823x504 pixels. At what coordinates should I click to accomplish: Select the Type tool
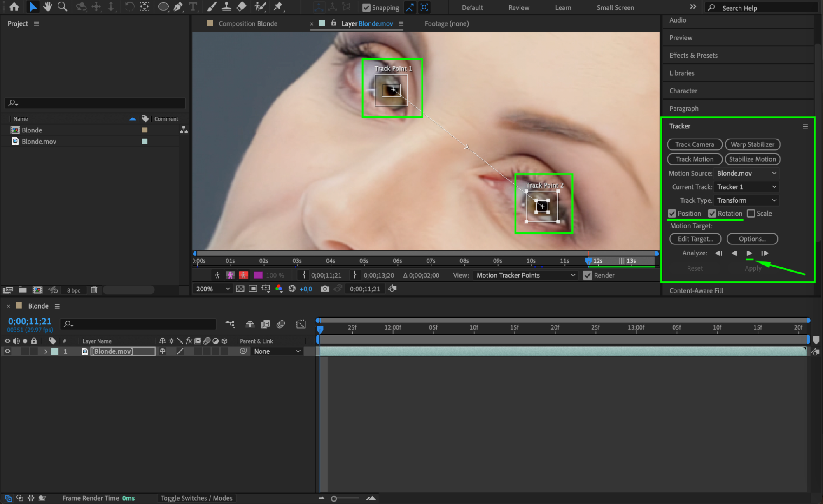click(x=193, y=7)
